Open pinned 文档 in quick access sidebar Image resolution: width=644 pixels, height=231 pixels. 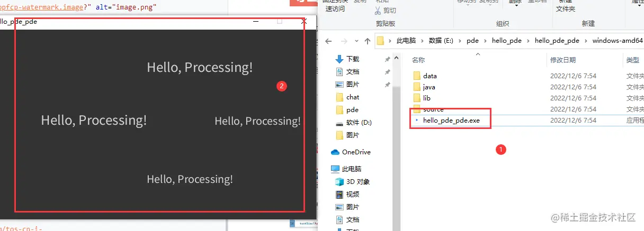pos(353,71)
